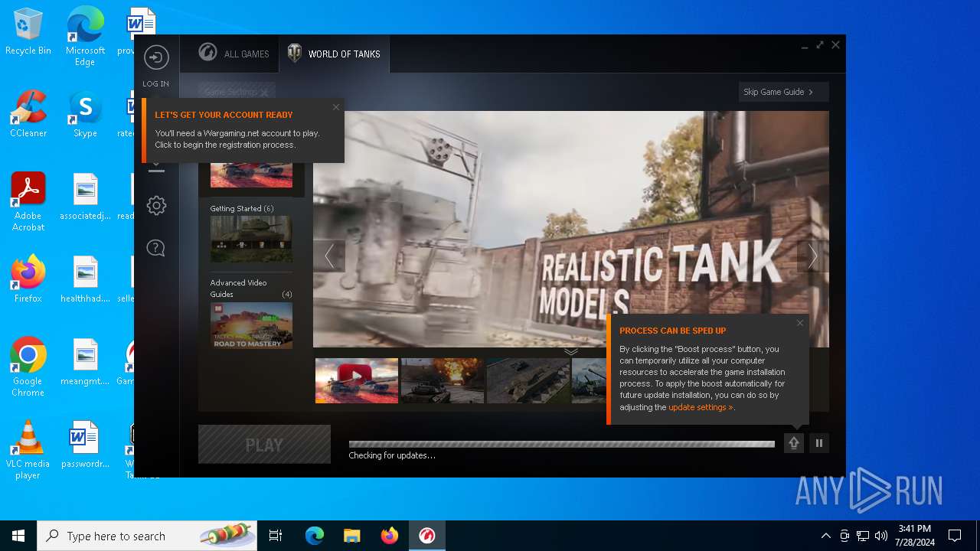Viewport: 980px width, 551px height.
Task: Open the healthhad... image file
Action: 85,279
